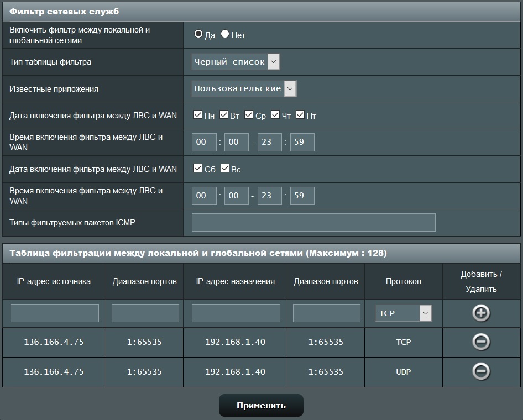Click weekend end minute field showing 59
The width and height of the screenshot is (523, 420).
tap(302, 196)
